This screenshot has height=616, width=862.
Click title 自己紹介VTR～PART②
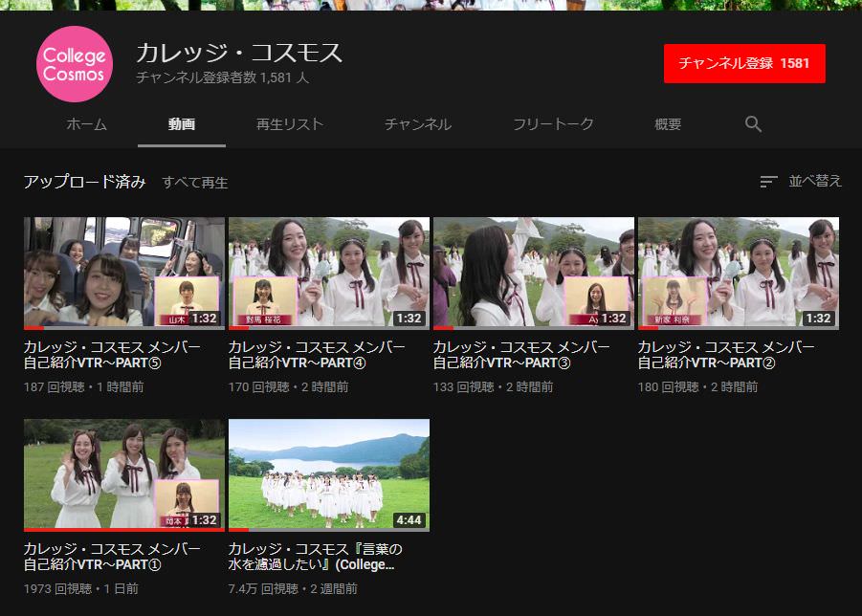(726, 355)
